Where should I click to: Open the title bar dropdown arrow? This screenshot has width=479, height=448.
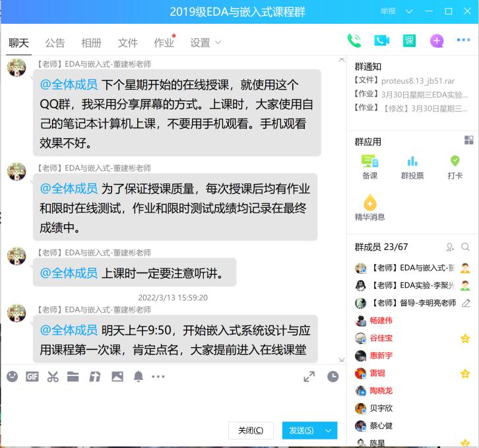pyautogui.click(x=409, y=11)
